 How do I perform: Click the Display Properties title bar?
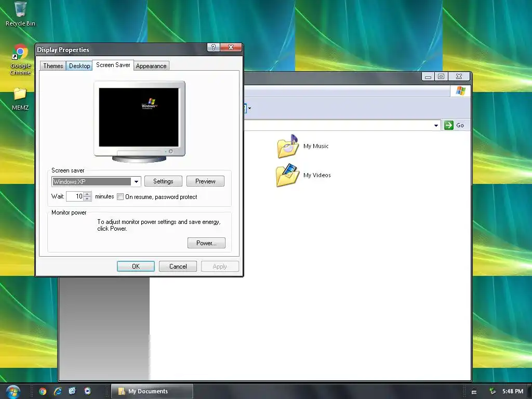(121, 49)
